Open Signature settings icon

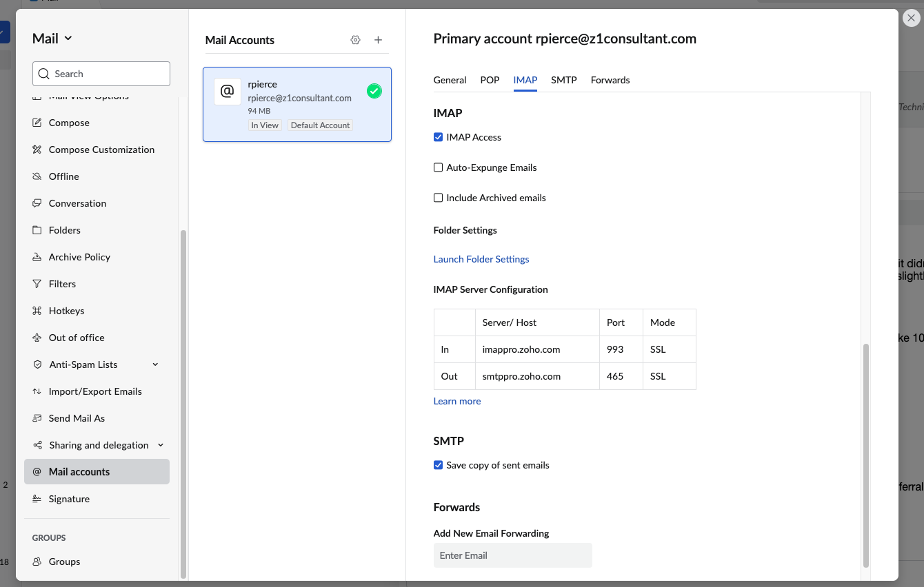[37, 499]
